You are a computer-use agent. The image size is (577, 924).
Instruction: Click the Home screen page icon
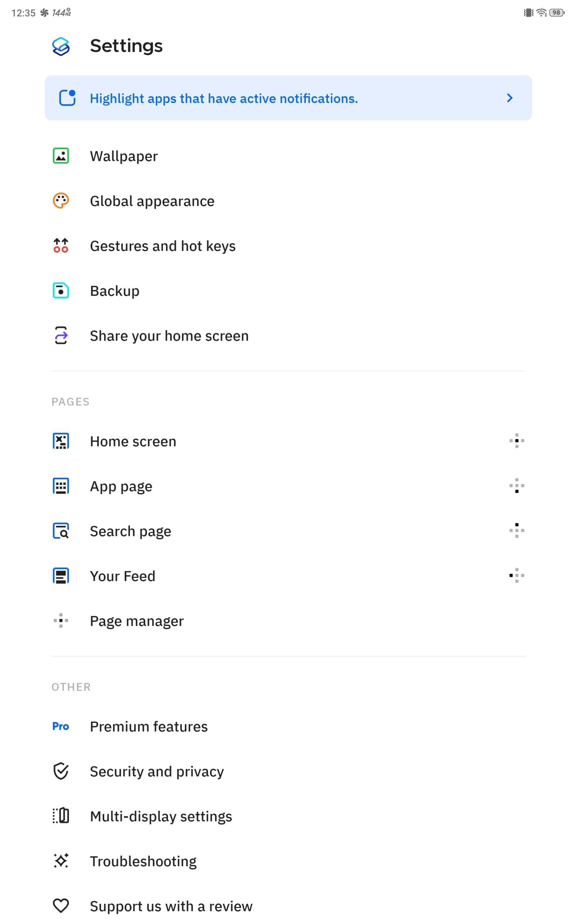click(x=60, y=441)
